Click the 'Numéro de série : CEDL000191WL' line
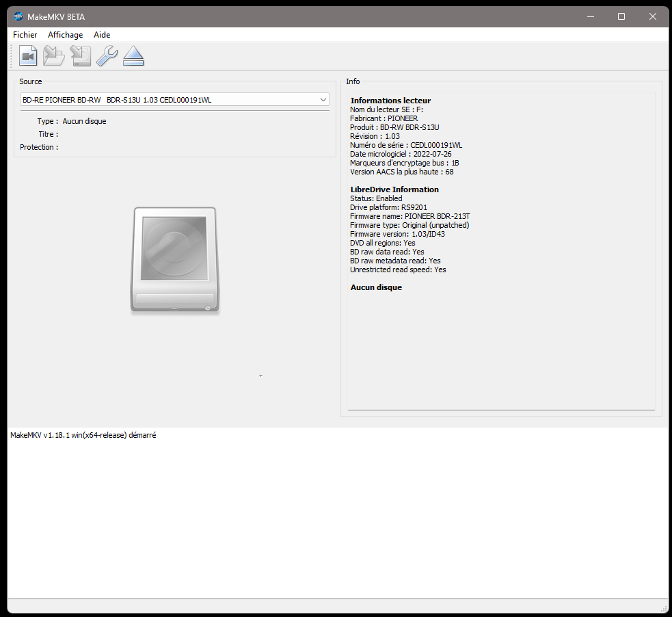This screenshot has height=617, width=672. (406, 145)
